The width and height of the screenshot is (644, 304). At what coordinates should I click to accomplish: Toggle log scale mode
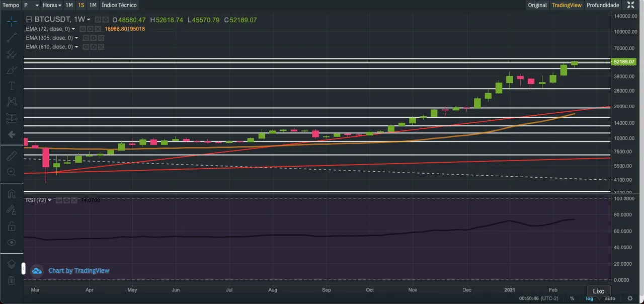[589, 298]
